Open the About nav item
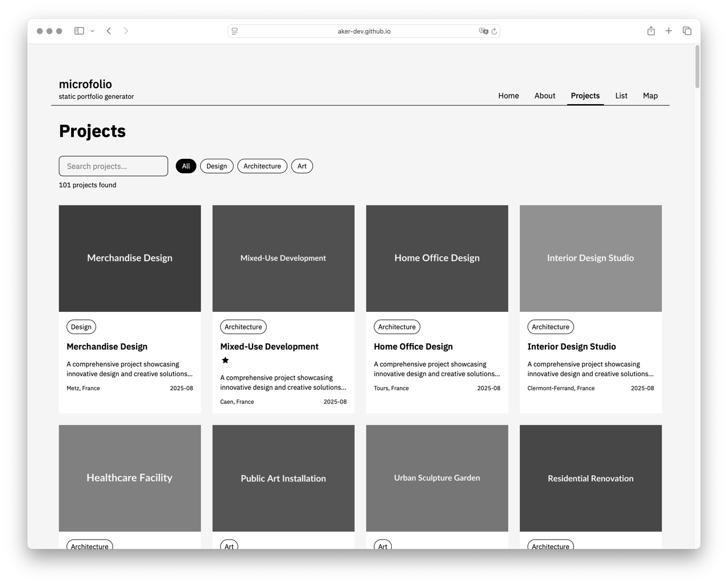This screenshot has width=728, height=585. point(544,96)
